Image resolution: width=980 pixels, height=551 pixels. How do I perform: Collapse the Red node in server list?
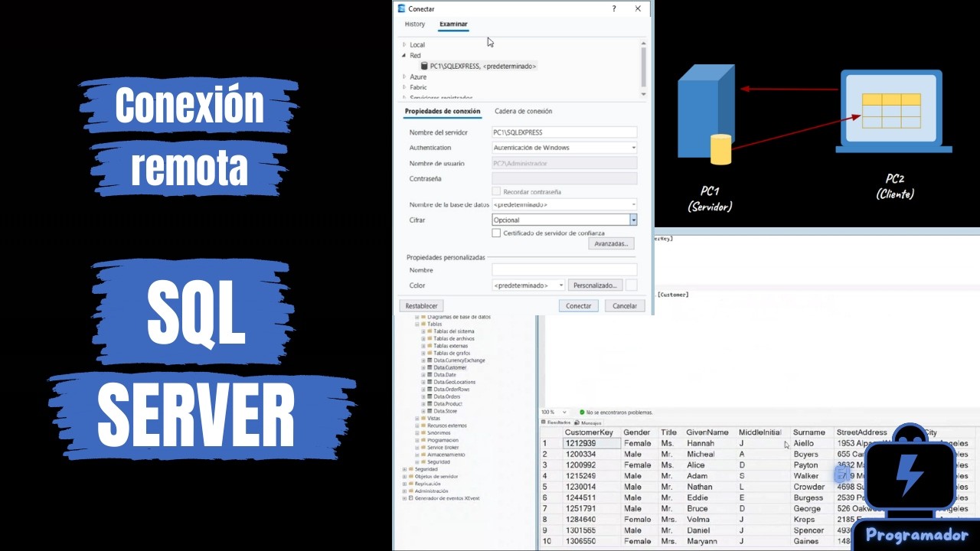(x=404, y=56)
